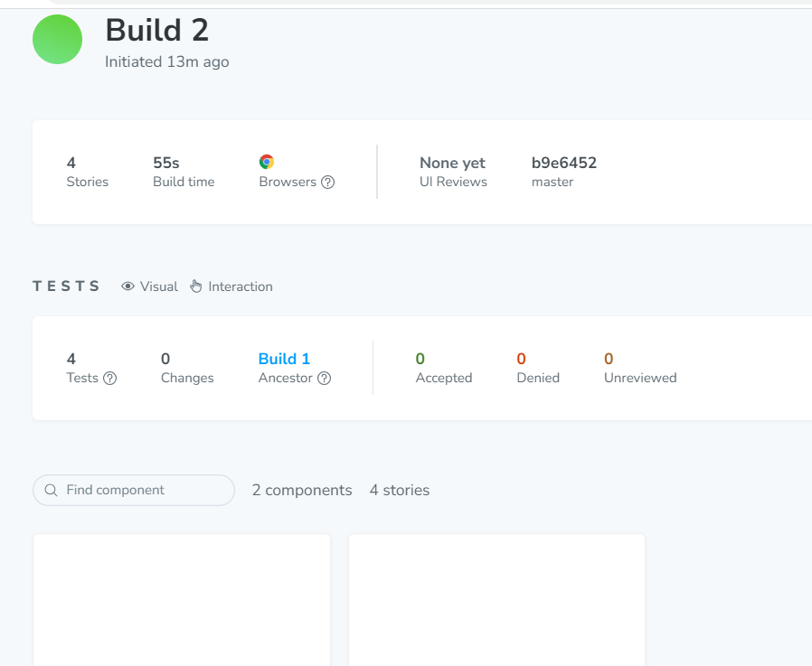Click the 'master' branch label
The width and height of the screenshot is (812, 666).
click(552, 183)
